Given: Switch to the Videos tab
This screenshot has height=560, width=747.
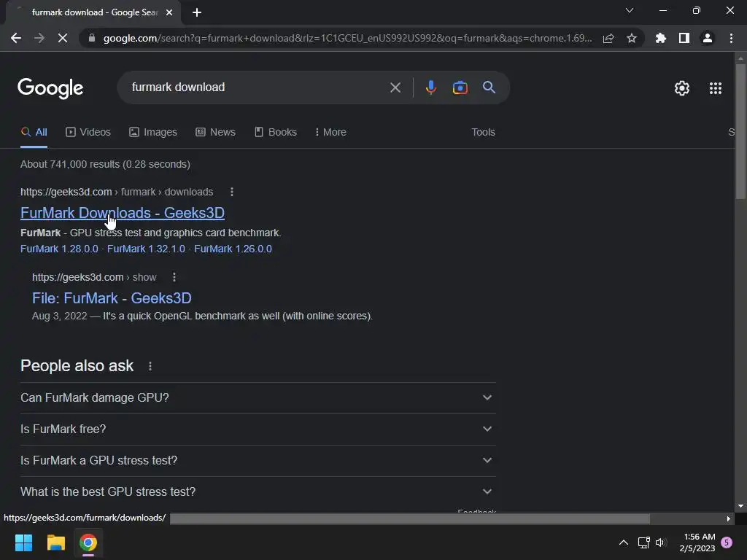Looking at the screenshot, I should [88, 133].
